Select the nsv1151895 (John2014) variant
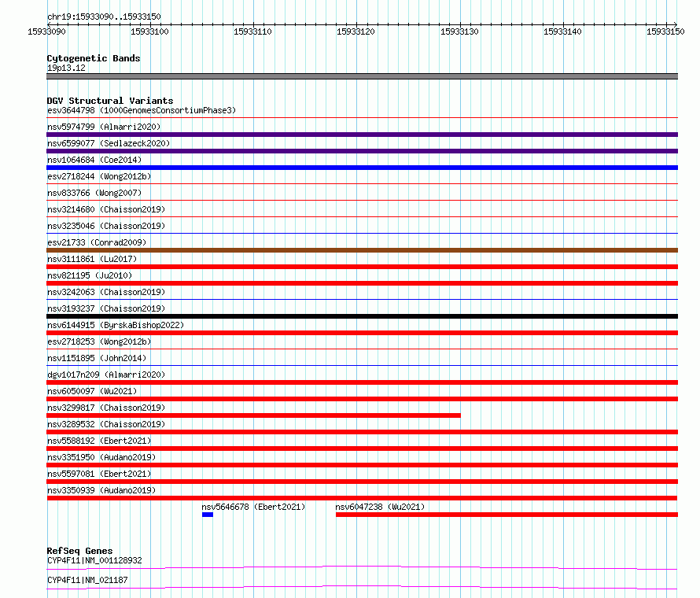This screenshot has width=700, height=598. click(x=97, y=358)
